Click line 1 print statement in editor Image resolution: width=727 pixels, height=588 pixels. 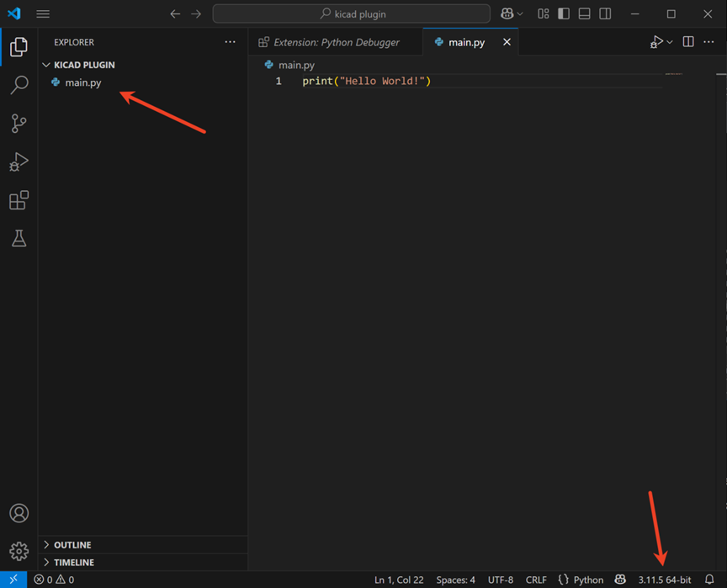366,81
